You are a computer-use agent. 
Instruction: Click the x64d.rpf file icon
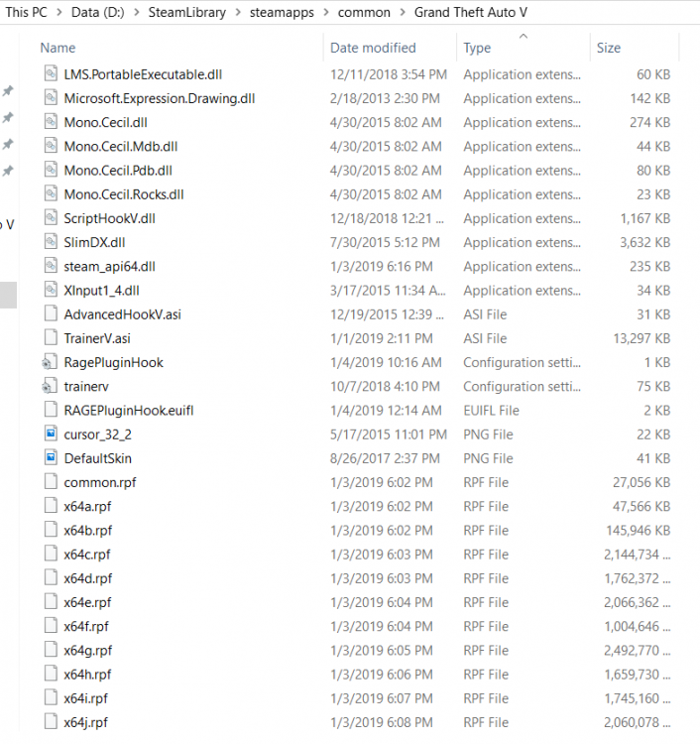[x=51, y=578]
